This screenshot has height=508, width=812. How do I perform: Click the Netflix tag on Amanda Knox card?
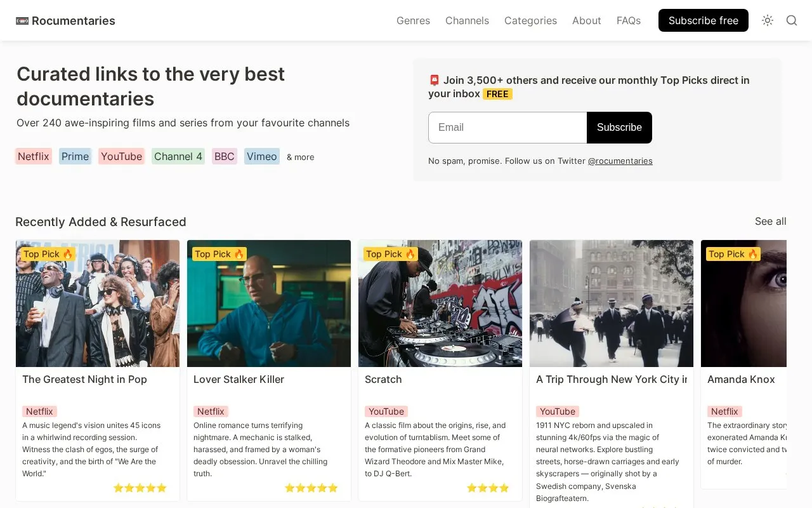pos(724,411)
